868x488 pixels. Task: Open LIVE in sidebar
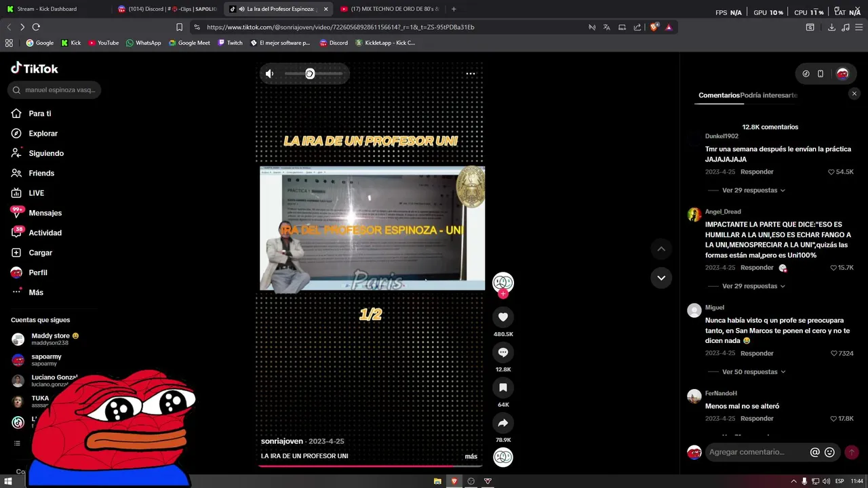[36, 193]
